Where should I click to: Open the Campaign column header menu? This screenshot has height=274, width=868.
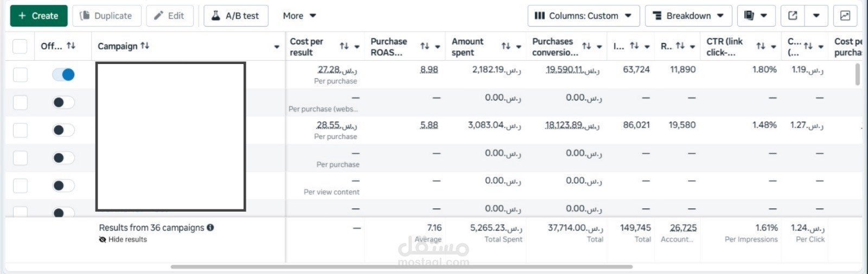click(277, 47)
